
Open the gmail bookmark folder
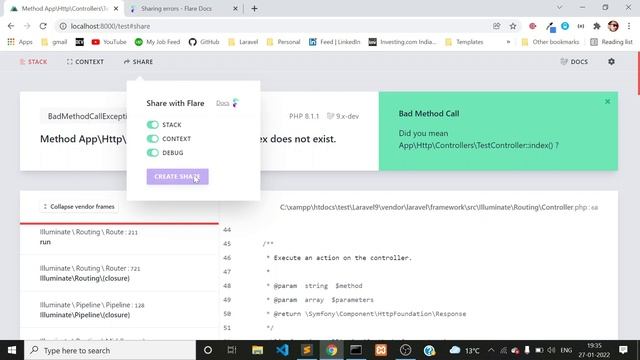tap(54, 42)
